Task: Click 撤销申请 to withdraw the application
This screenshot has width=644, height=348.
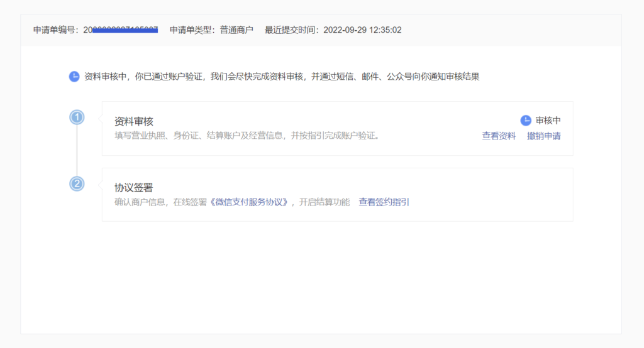Action: (544, 136)
